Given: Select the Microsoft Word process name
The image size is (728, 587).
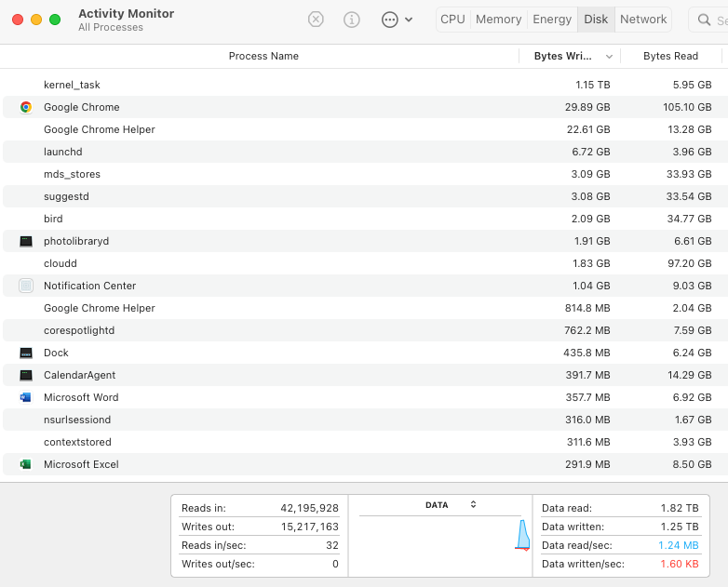Looking at the screenshot, I should (81, 397).
